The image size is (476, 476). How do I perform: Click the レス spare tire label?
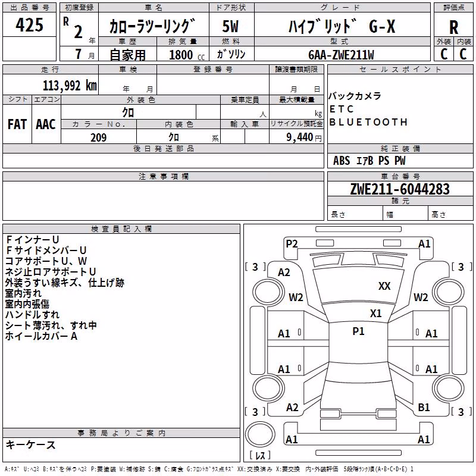coord(260,455)
